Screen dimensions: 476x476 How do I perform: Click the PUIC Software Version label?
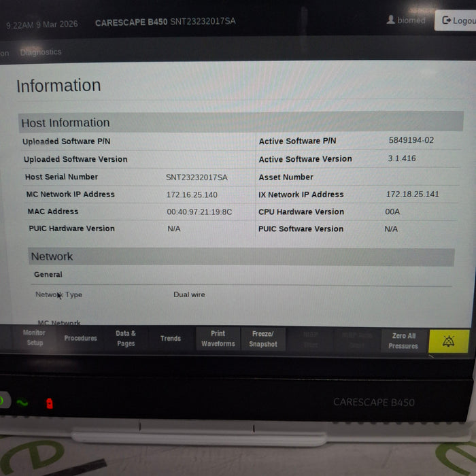(x=301, y=229)
